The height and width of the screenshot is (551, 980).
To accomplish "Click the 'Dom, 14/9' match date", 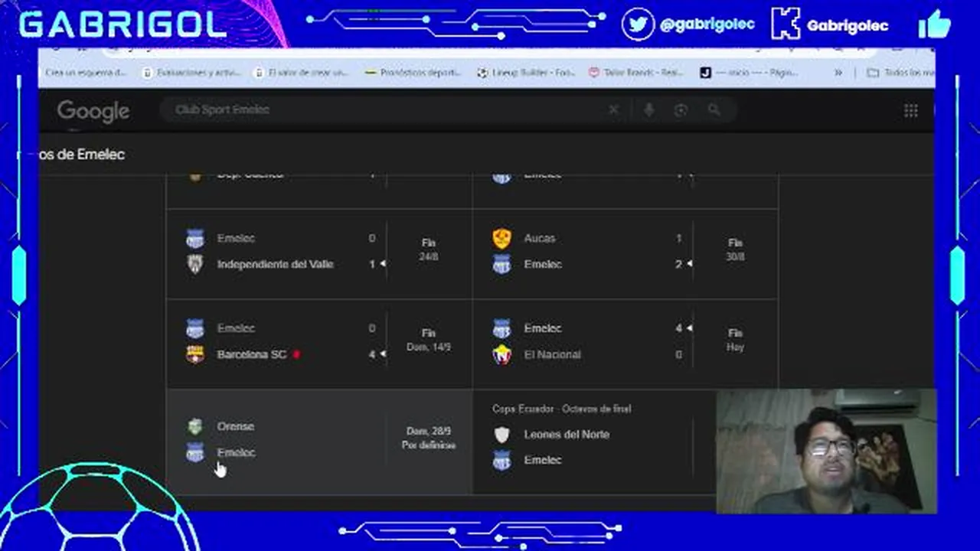I will tap(429, 347).
